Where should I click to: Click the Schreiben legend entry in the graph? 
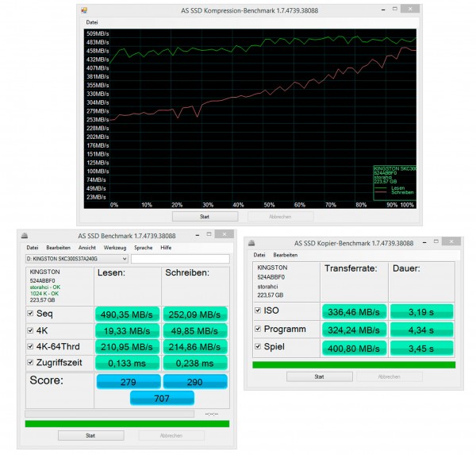point(402,192)
